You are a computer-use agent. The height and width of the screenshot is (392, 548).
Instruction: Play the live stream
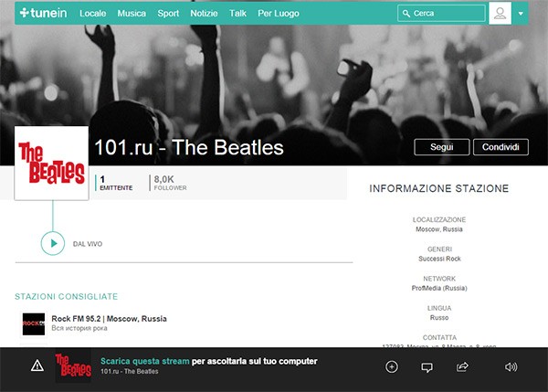53,243
